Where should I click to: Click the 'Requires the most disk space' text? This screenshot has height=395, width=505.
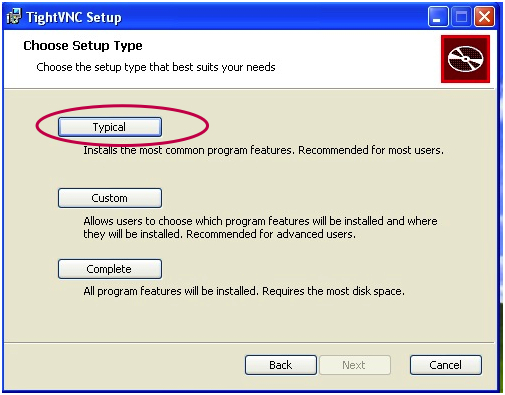(333, 291)
